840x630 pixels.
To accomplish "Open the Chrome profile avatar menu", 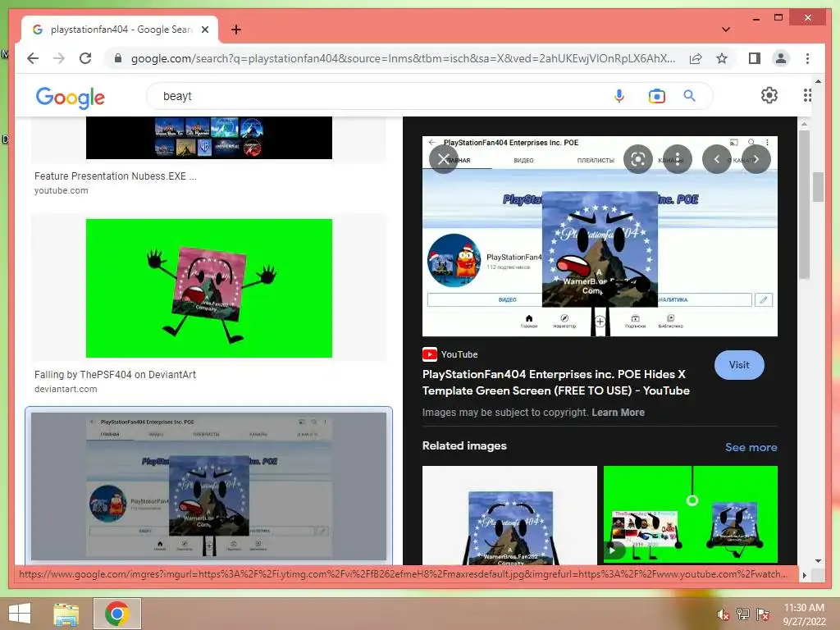I will 781,58.
